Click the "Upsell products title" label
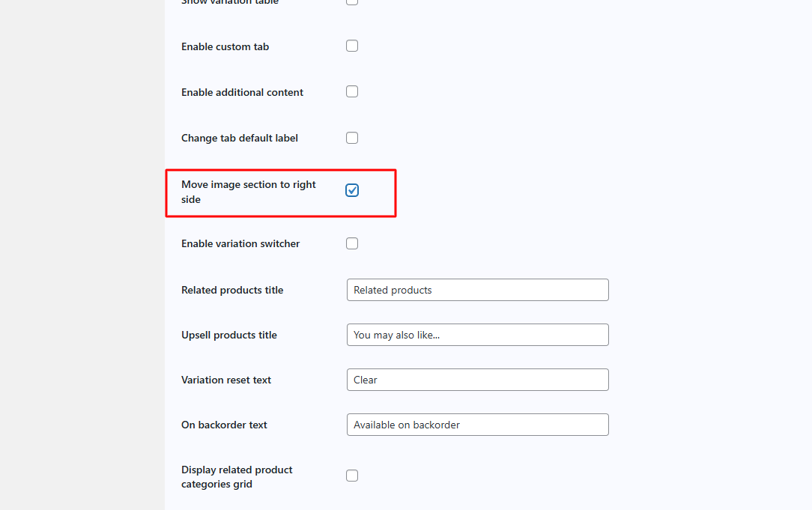Viewport: 812px width, 510px height. pyautogui.click(x=228, y=335)
